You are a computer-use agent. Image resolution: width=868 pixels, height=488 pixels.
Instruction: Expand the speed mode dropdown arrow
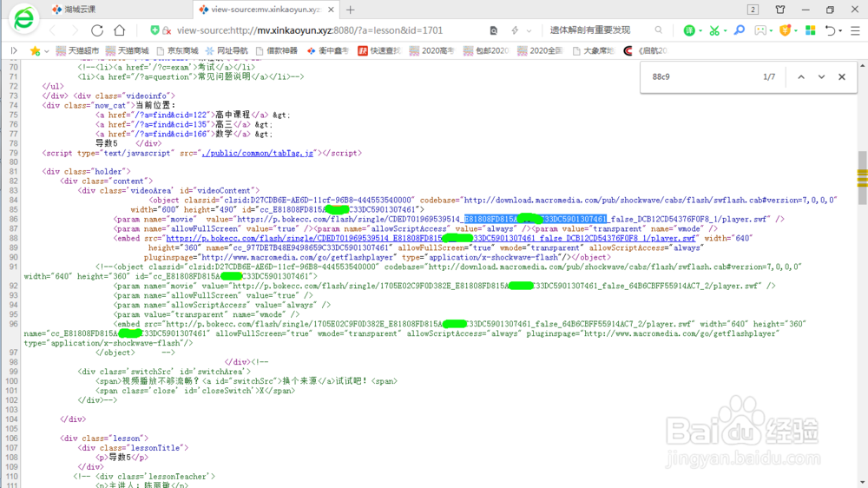coord(529,31)
